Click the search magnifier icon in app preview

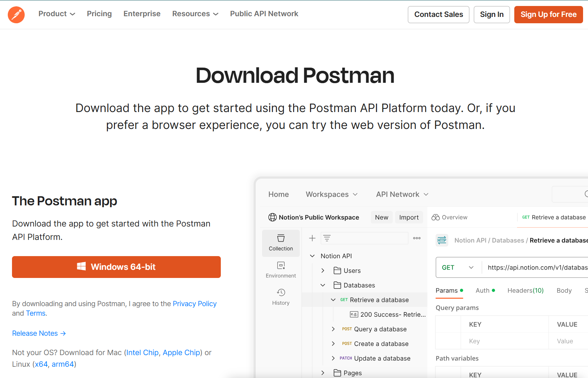(x=586, y=194)
